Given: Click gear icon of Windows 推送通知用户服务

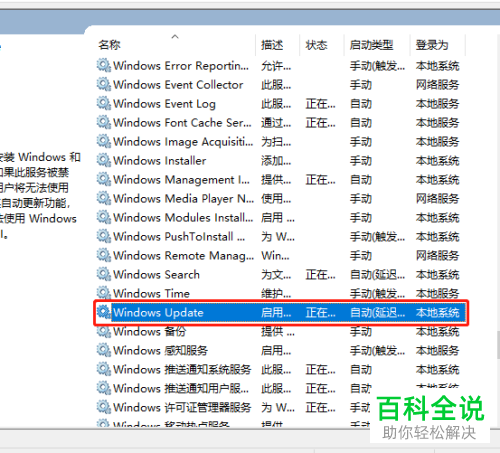Looking at the screenshot, I should (x=104, y=388).
